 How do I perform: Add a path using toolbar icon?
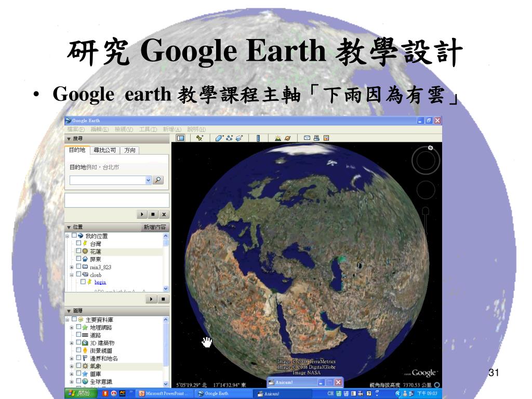click(x=229, y=138)
